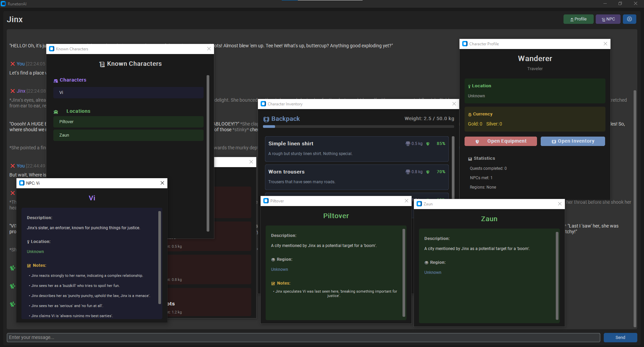
Task: Close the NPC: Vi window
Action: tap(162, 183)
